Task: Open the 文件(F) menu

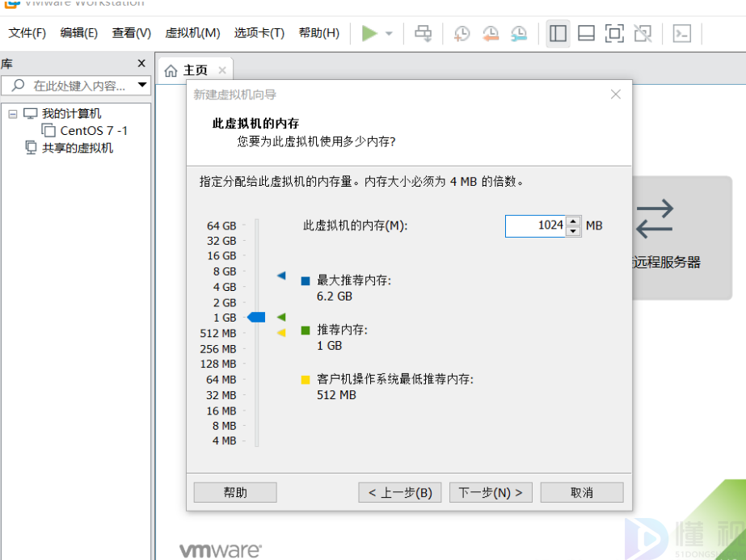Action: (x=27, y=33)
